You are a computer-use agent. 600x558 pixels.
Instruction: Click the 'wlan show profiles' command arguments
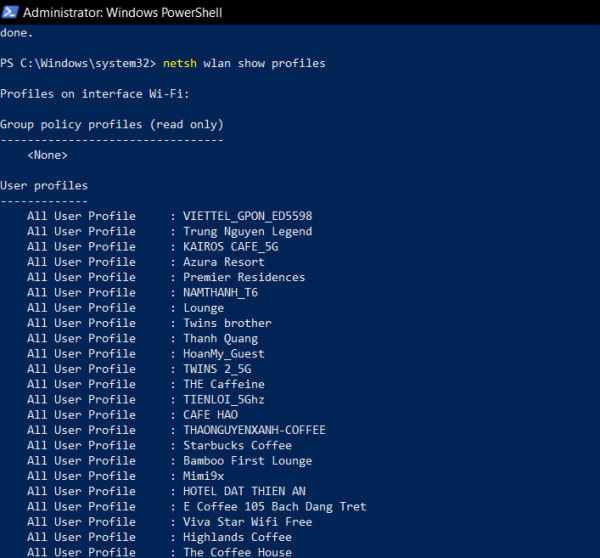pyautogui.click(x=264, y=63)
